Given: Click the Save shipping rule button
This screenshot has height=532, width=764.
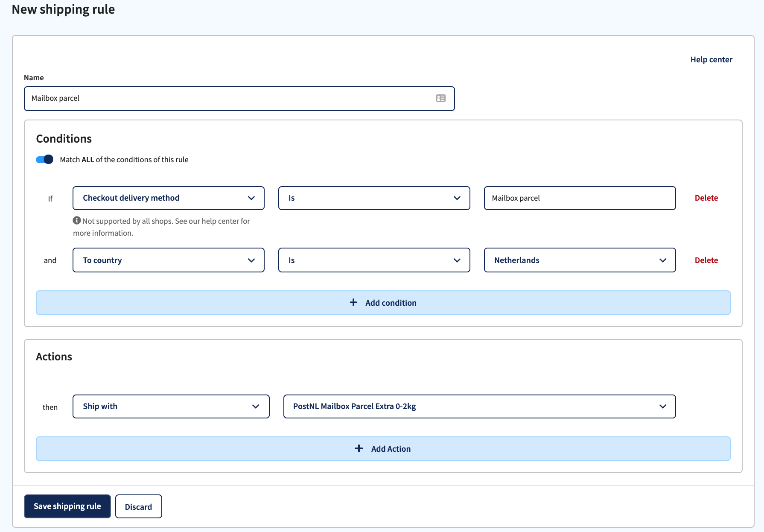Looking at the screenshot, I should (67, 506).
